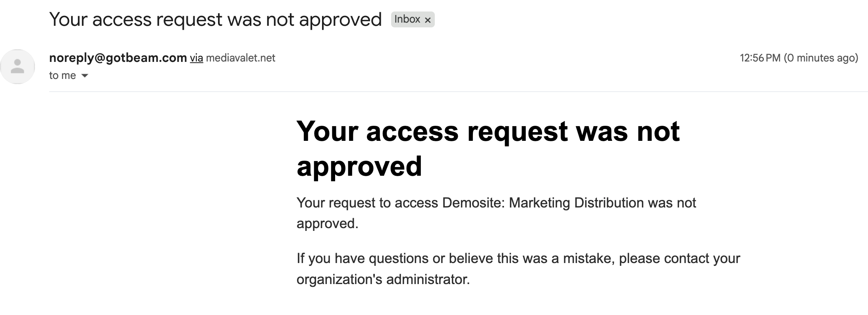The height and width of the screenshot is (315, 868).
Task: Click "Marketing Distribution" in the message body
Action: pos(576,203)
